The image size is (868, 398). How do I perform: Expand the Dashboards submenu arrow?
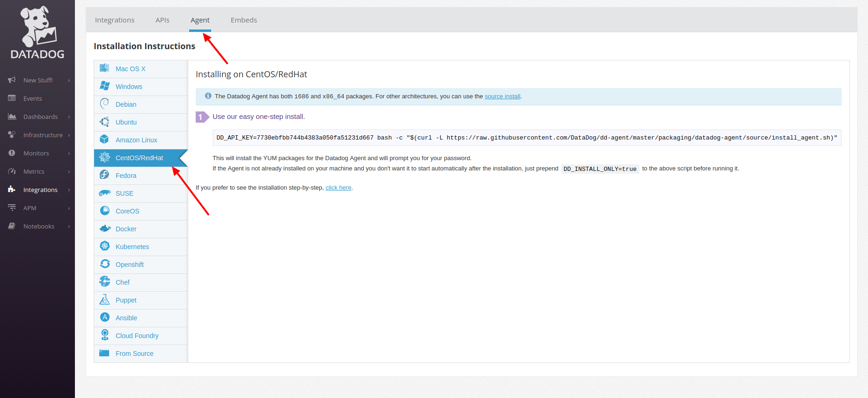(x=69, y=117)
